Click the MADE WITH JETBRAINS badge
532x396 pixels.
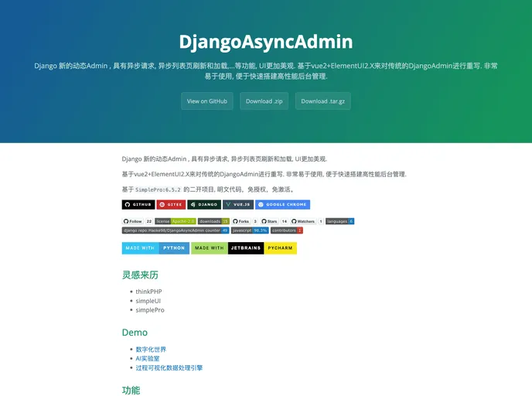click(227, 248)
